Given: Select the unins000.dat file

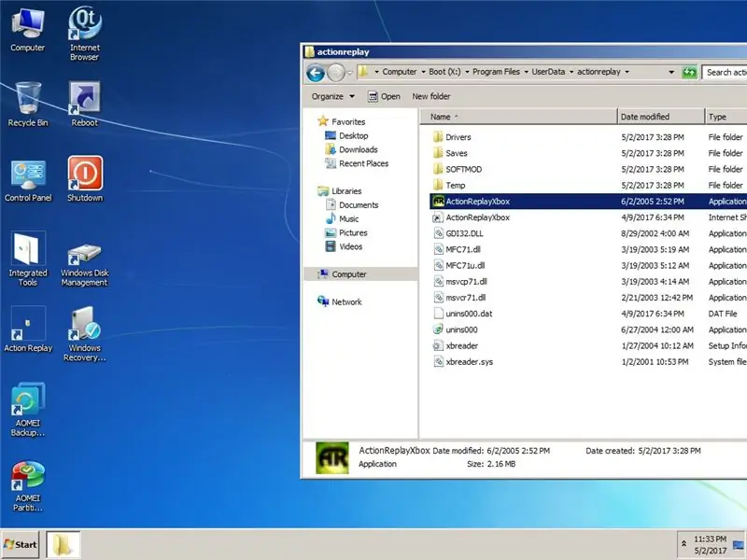Looking at the screenshot, I should (x=462, y=314).
